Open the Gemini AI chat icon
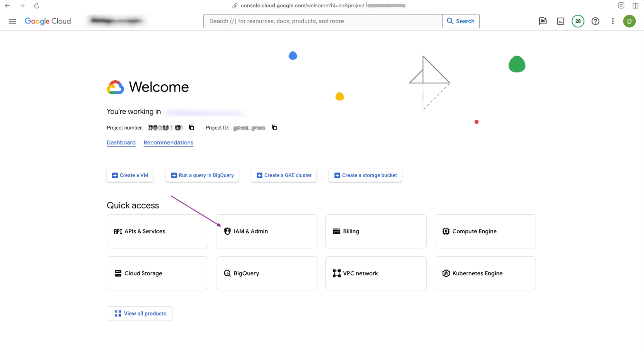This screenshot has height=352, width=644. [543, 21]
